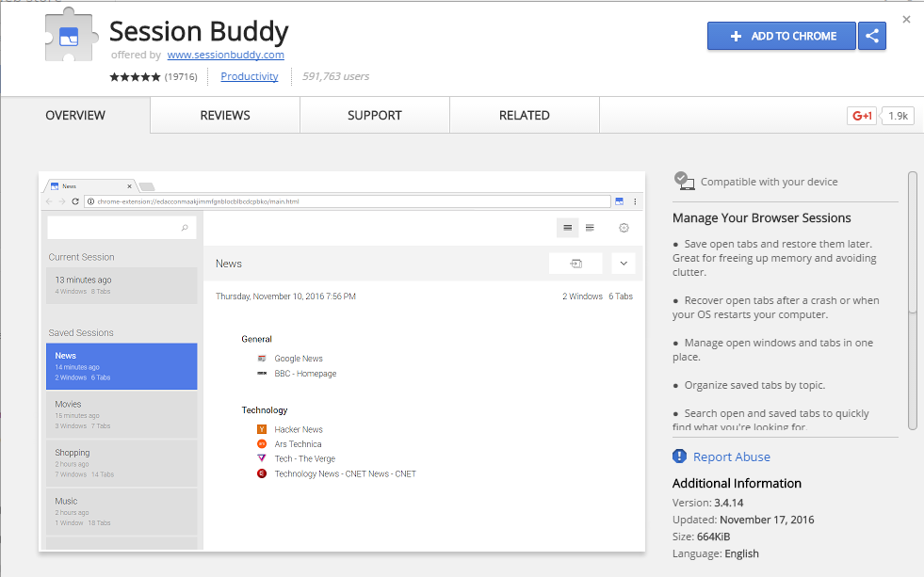The height and width of the screenshot is (577, 924).
Task: Click the compatible-with-device checkmark icon
Action: coord(684,181)
